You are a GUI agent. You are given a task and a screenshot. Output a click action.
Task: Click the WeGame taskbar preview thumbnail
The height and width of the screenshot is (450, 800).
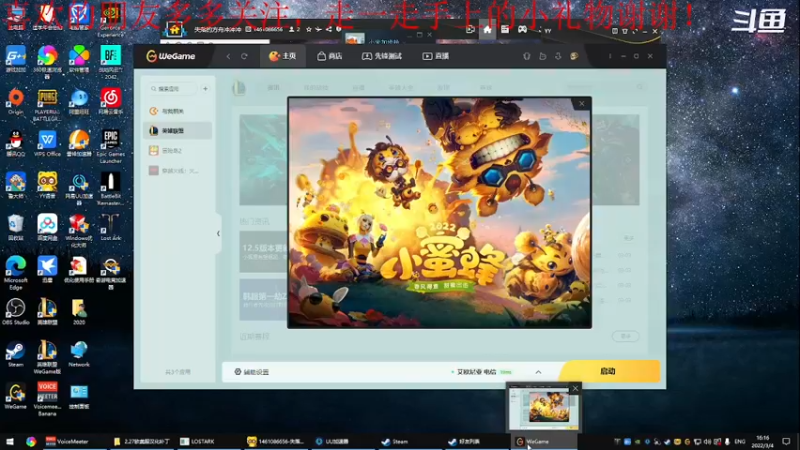click(x=544, y=410)
